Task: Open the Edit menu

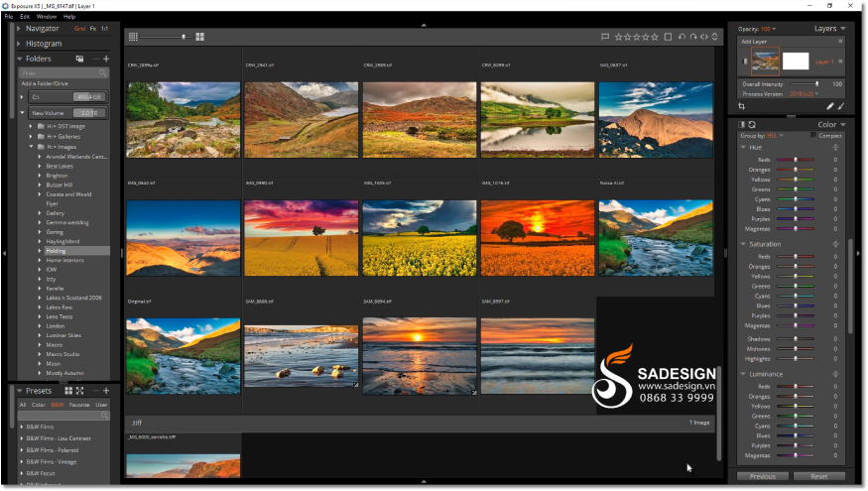Action: pyautogui.click(x=25, y=17)
